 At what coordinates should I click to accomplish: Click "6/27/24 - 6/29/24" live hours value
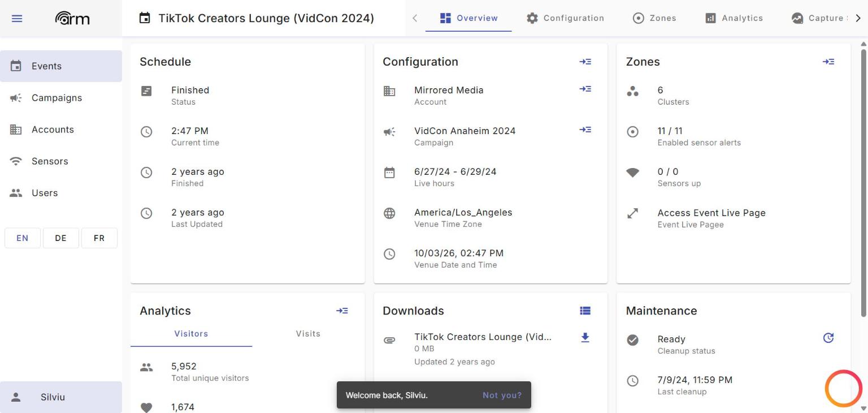tap(455, 171)
